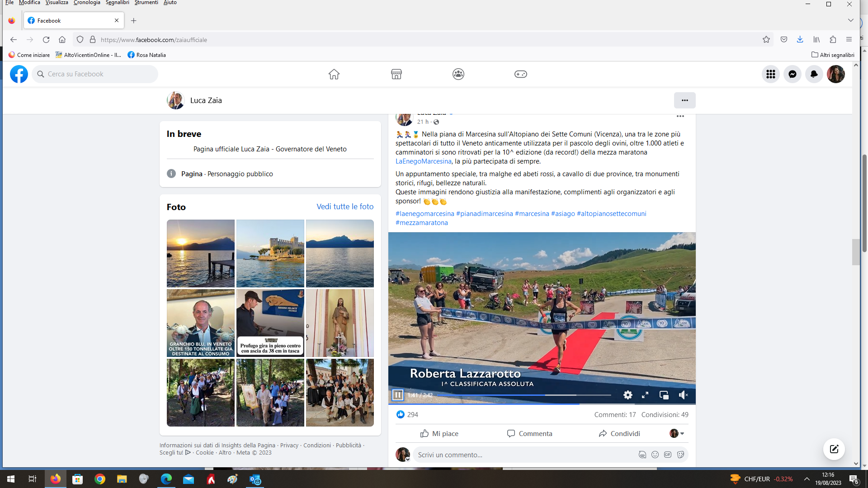Open the Facebook Groups icon
Screen dimensions: 868x488
[458, 74]
